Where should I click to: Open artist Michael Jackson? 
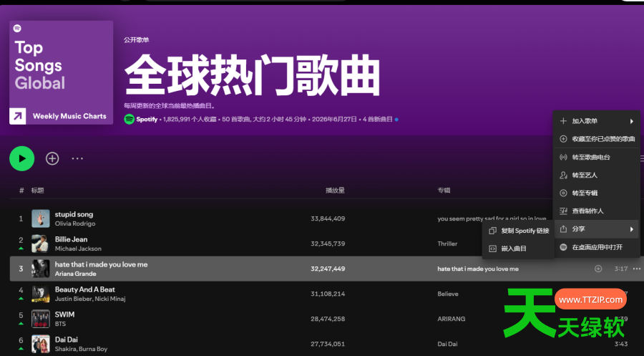tap(78, 249)
